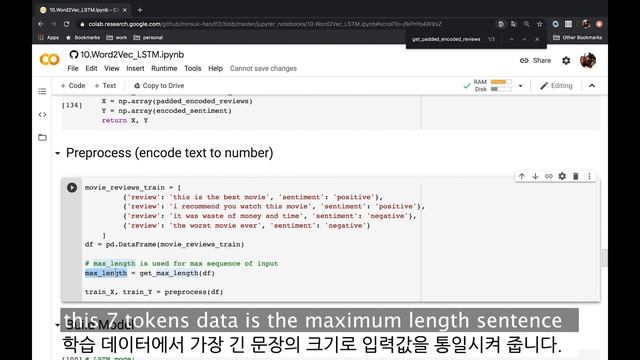Click the Share button
This screenshot has width=640, height=360.
[535, 60]
